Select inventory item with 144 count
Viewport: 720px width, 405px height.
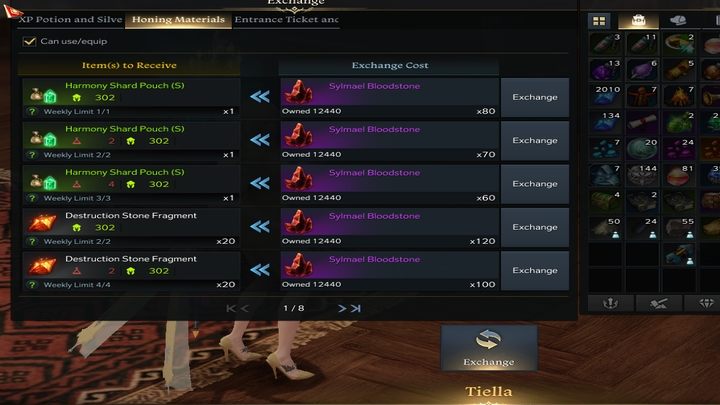(x=642, y=175)
